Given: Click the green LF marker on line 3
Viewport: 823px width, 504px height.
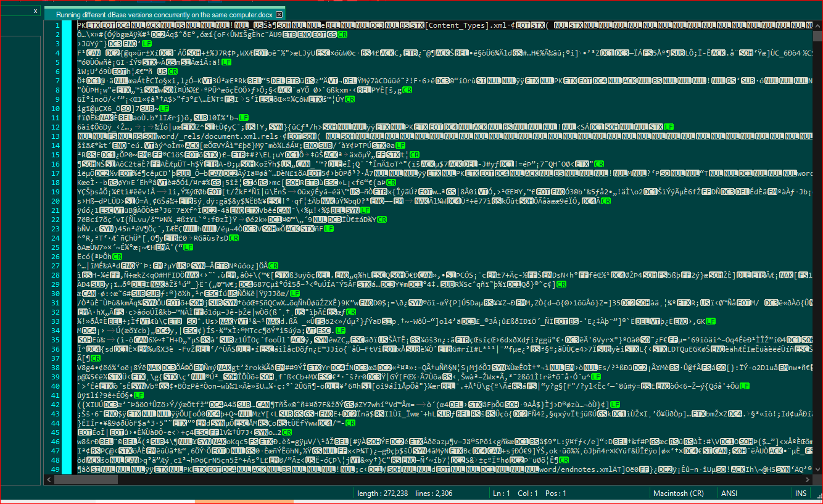Looking at the screenshot, I should click(147, 44).
